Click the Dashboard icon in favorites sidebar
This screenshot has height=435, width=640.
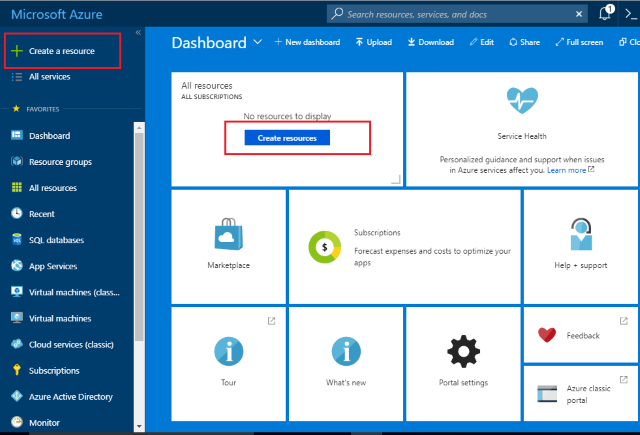coord(17,135)
